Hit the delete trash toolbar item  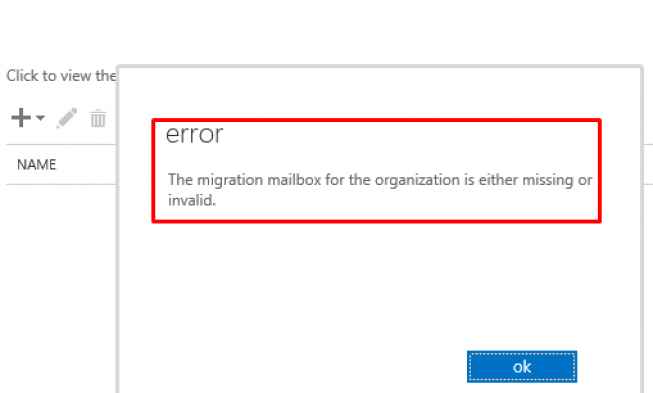[98, 118]
